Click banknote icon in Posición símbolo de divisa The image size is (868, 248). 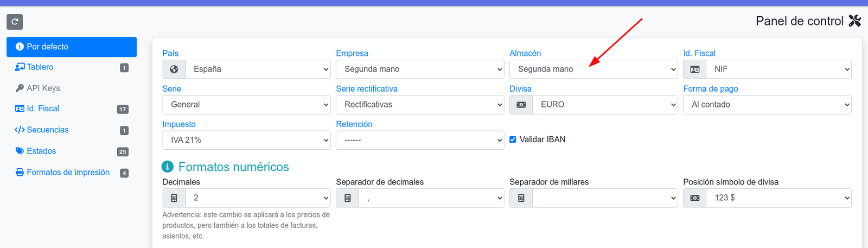[695, 198]
